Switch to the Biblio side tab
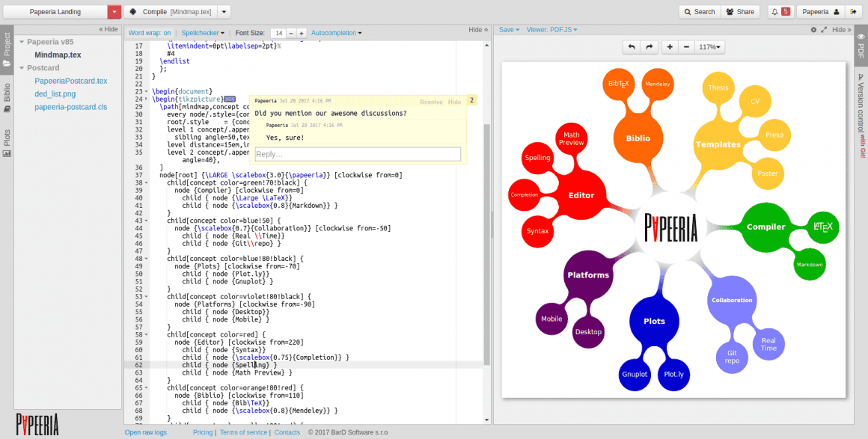This screenshot has height=439, width=868. tap(7, 97)
